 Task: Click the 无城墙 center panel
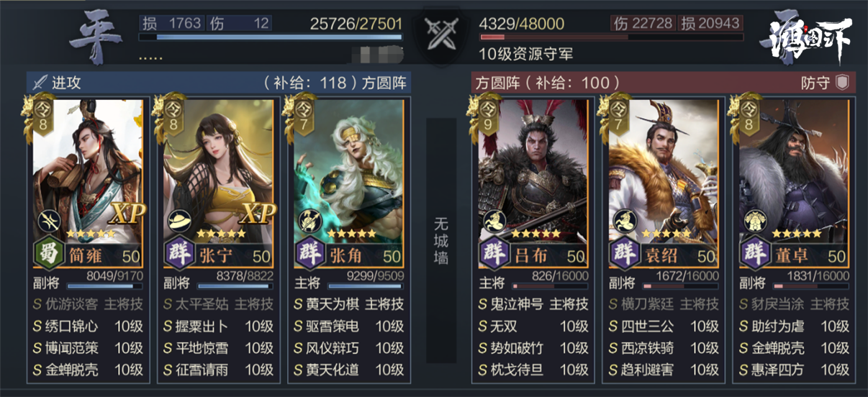[440, 238]
